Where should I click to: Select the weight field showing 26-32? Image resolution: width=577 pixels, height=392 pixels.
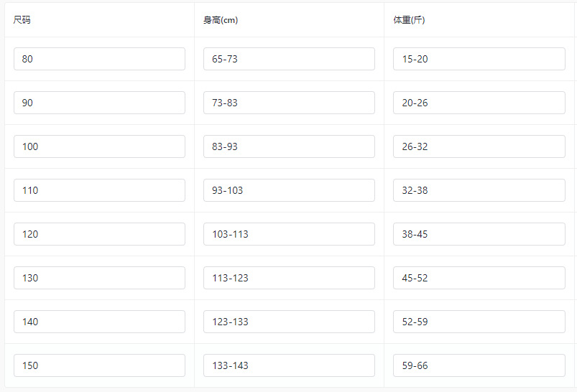tap(479, 146)
